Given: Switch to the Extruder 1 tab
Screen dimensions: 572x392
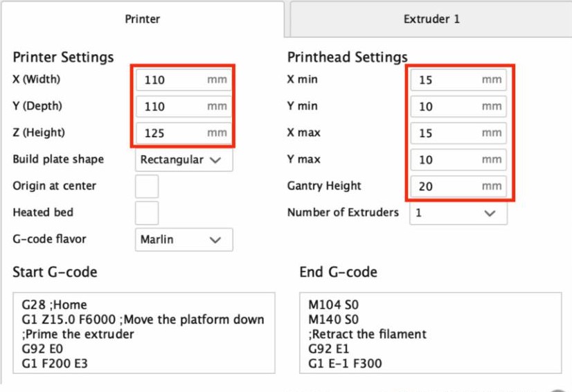Looking at the screenshot, I should click(431, 19).
